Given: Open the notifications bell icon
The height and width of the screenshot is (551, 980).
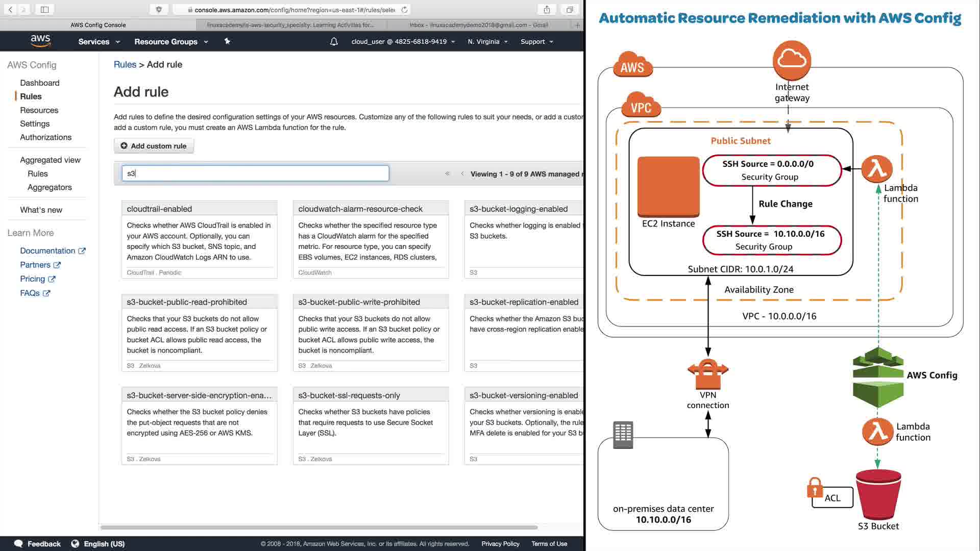Looking at the screenshot, I should coord(334,42).
